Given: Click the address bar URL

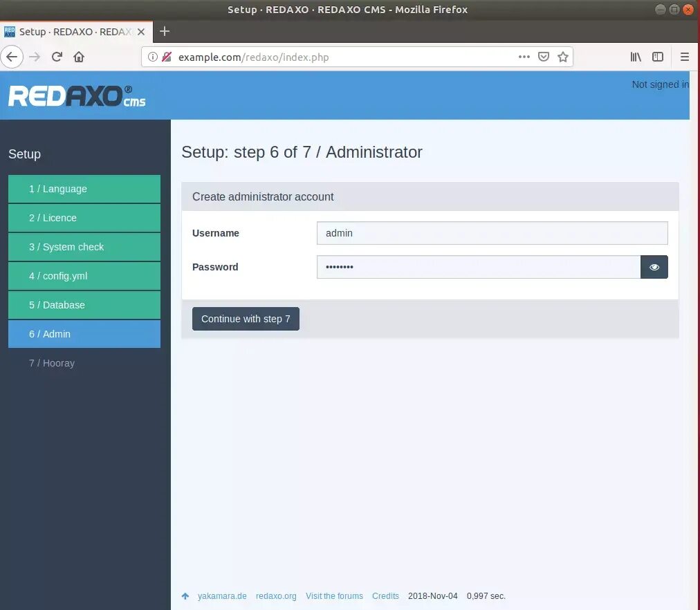Looking at the screenshot, I should tap(254, 57).
